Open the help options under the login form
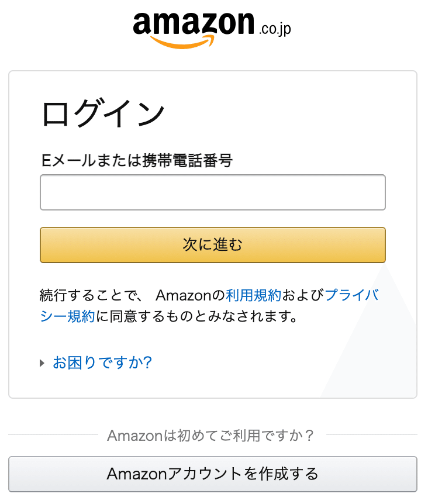The width and height of the screenshot is (428, 504). pyautogui.click(x=101, y=363)
